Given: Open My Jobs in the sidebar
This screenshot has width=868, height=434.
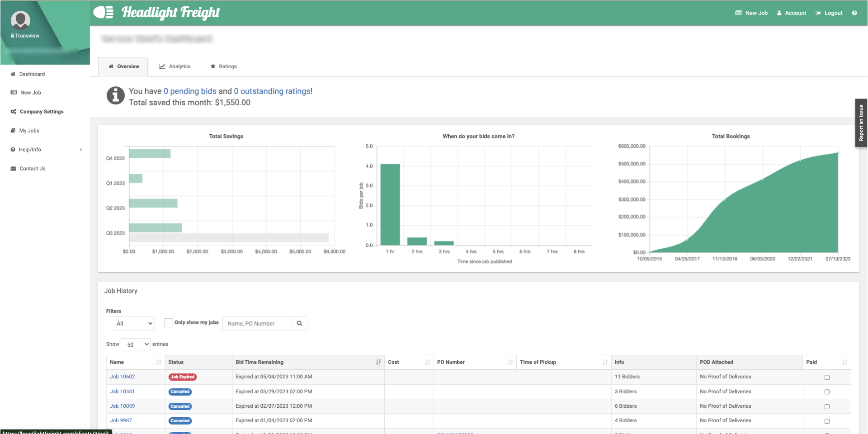Looking at the screenshot, I should point(29,131).
